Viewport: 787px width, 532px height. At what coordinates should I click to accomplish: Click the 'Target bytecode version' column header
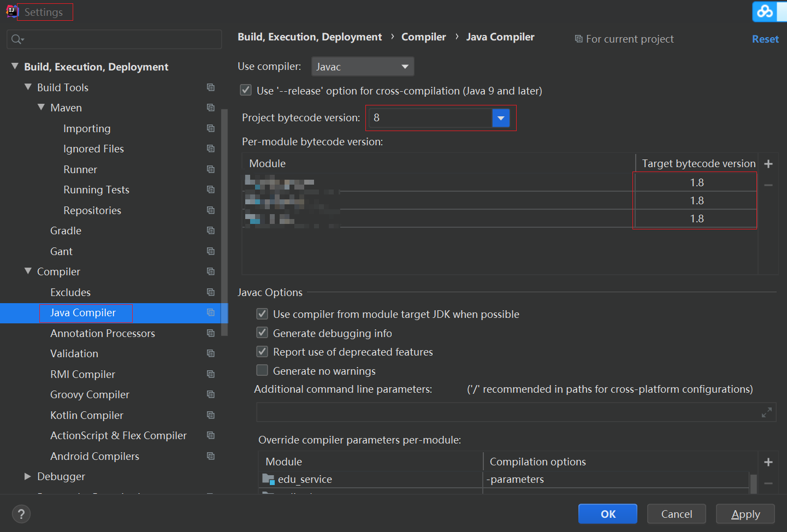click(x=699, y=163)
